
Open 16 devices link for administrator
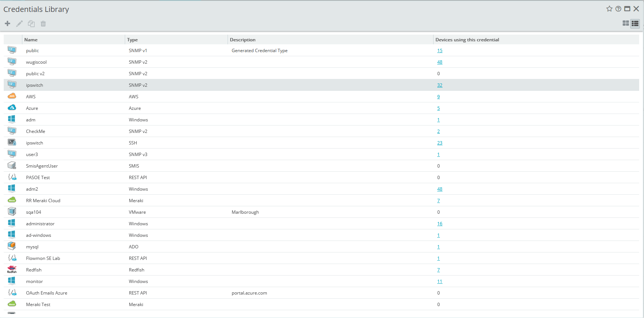point(440,224)
